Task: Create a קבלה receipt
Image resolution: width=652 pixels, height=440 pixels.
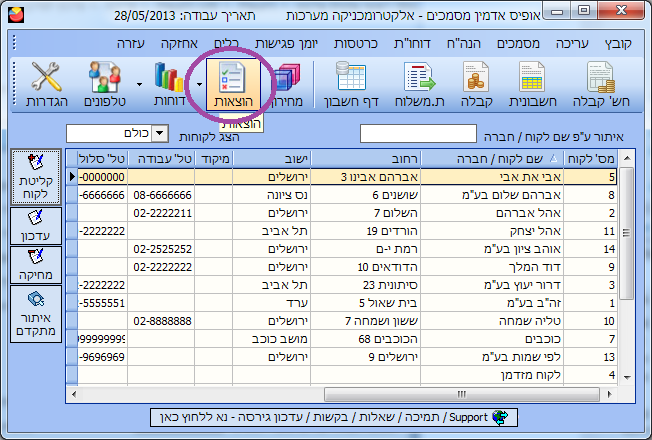Action: tap(477, 84)
